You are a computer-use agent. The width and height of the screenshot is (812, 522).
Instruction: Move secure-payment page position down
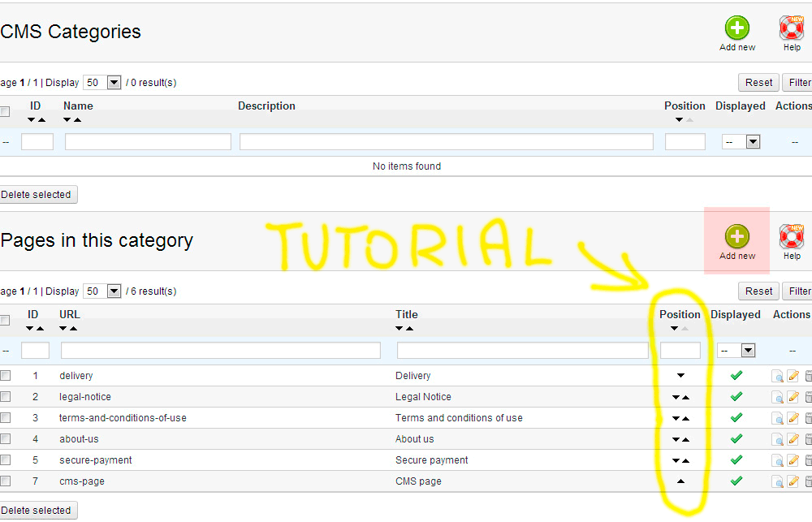click(676, 460)
